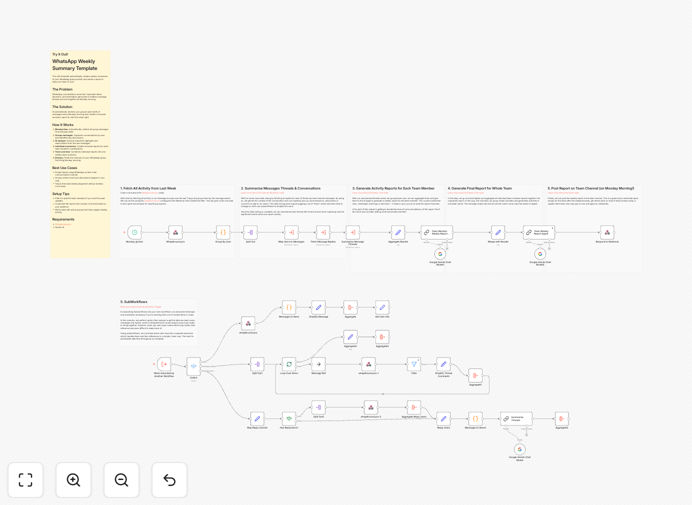Open the red link under the section 4 heading
The height and width of the screenshot is (505, 692).
coord(466,193)
